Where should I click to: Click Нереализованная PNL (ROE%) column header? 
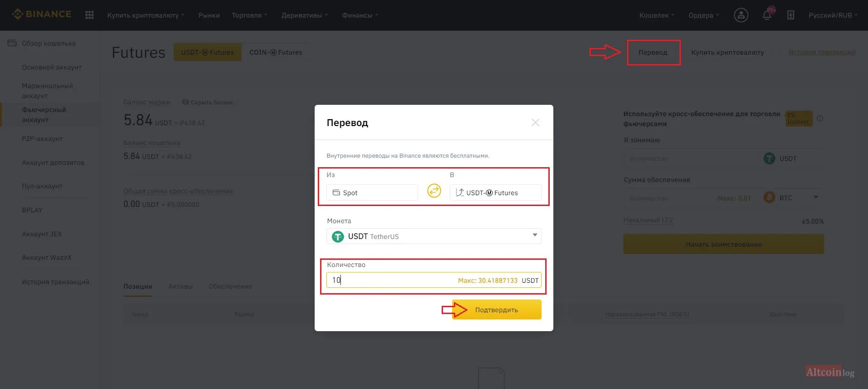[x=647, y=314]
